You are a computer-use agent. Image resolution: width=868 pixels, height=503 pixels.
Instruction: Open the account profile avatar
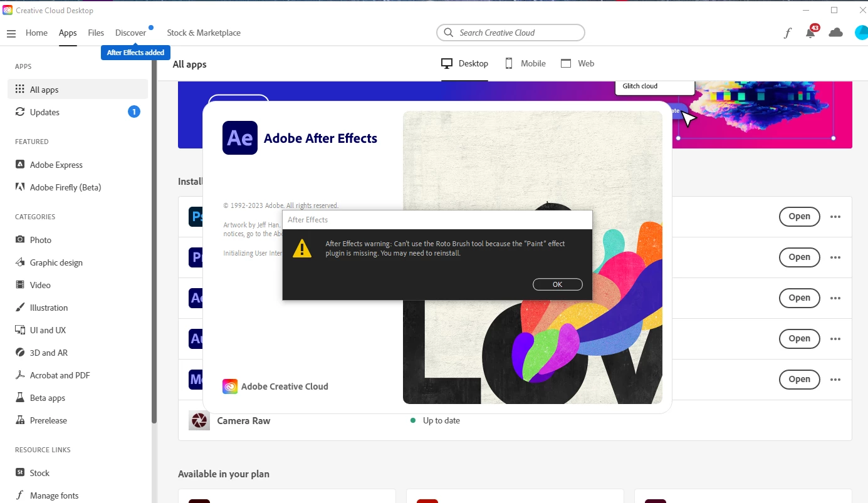click(862, 33)
